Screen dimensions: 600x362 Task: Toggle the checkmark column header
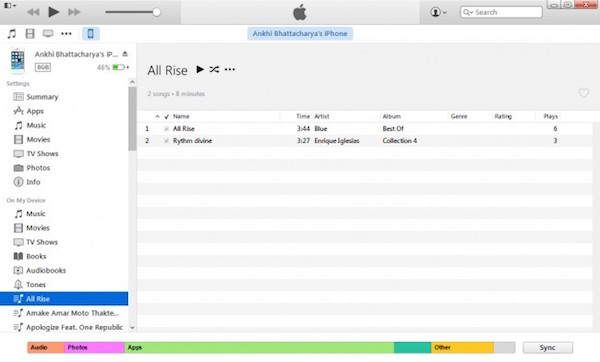click(x=166, y=116)
